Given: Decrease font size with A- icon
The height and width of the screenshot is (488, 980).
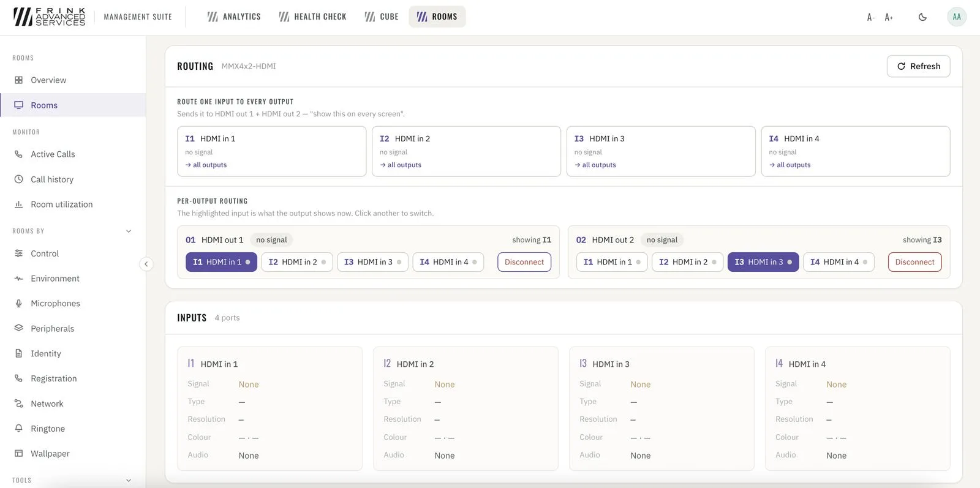Looking at the screenshot, I should coord(870,17).
